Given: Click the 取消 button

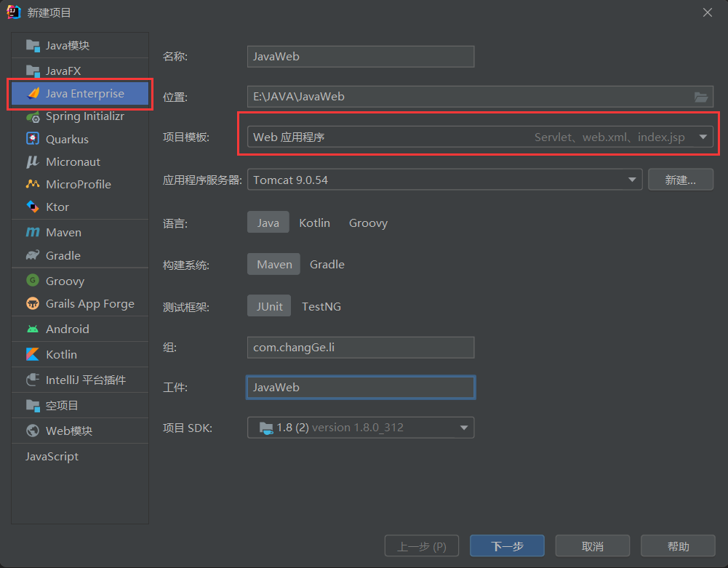Looking at the screenshot, I should point(593,546).
